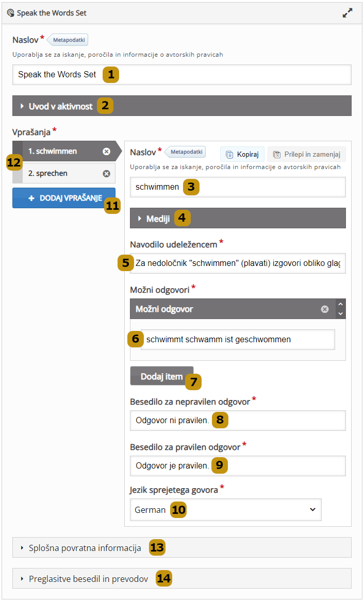
Task: Delete the sprechen question using its X icon
Action: pos(106,174)
